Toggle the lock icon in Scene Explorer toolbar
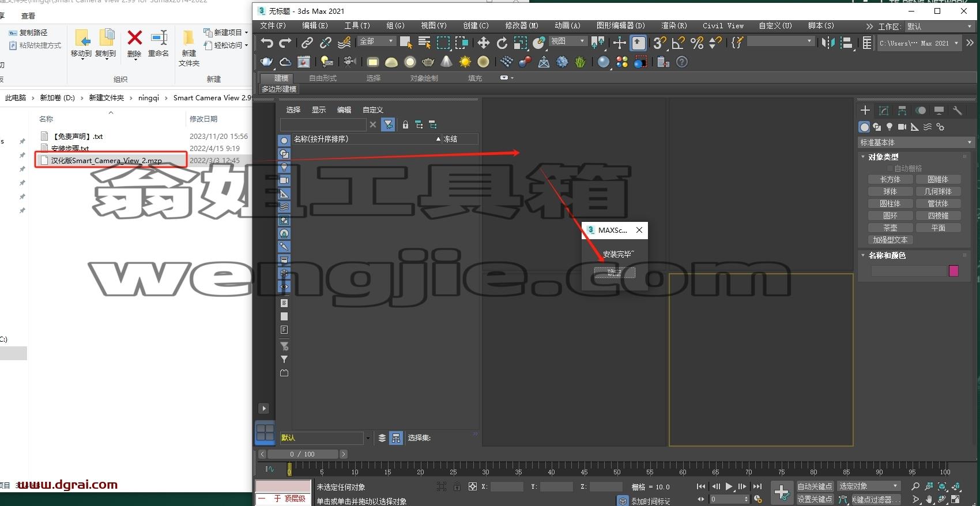The image size is (980, 506). pyautogui.click(x=405, y=124)
